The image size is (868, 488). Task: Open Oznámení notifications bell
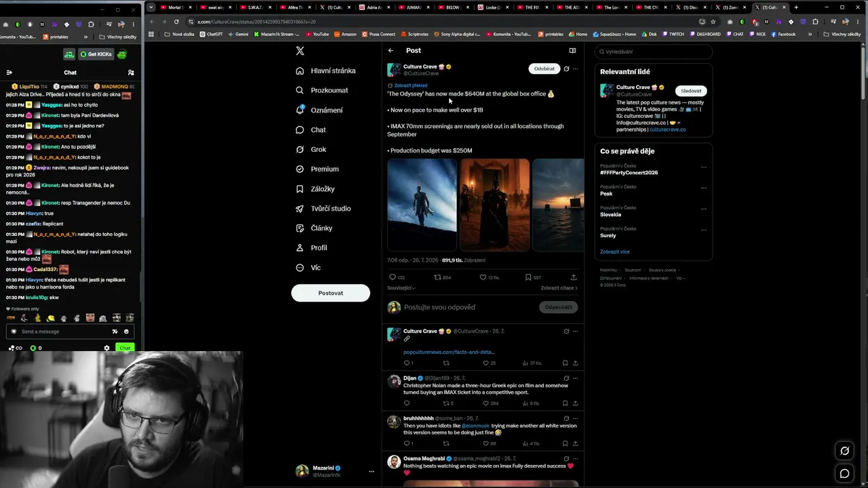pos(300,110)
